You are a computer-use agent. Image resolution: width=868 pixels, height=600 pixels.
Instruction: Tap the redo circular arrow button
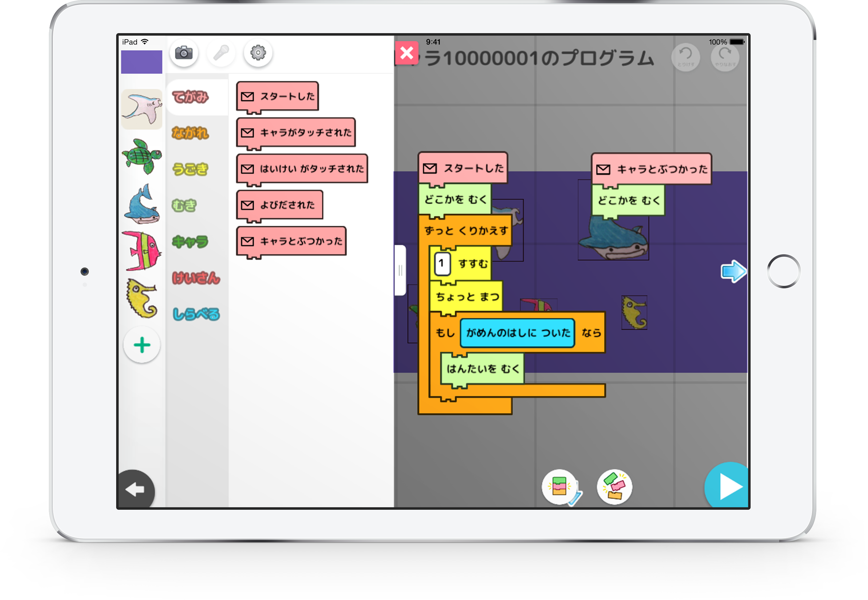(x=725, y=57)
